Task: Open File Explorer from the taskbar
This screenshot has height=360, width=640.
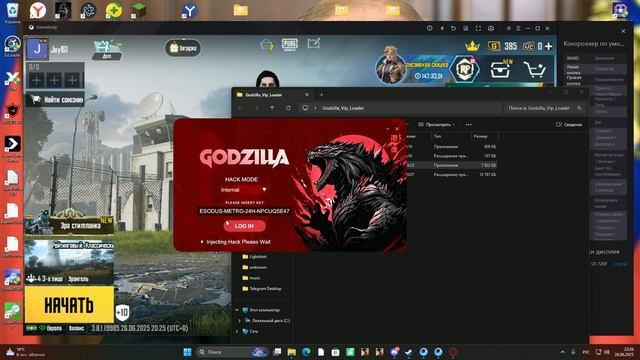Action: pos(291,352)
